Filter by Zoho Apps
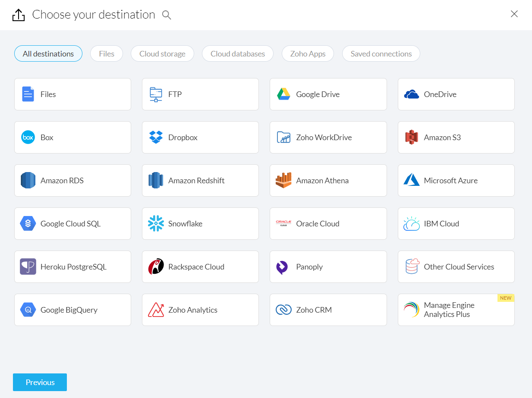Viewport: 532px width, 398px height. 308,54
